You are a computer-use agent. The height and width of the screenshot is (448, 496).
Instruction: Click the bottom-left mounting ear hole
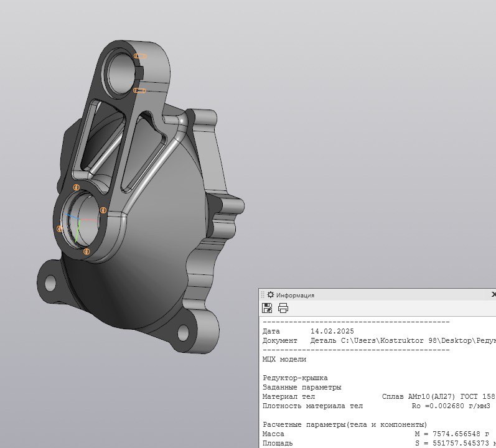(x=49, y=283)
